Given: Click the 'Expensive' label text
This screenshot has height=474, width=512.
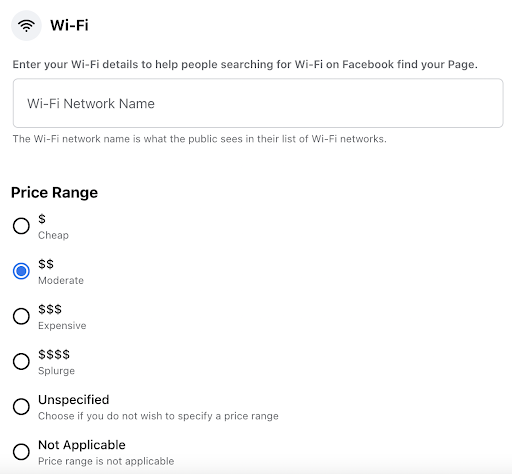Looking at the screenshot, I should point(62,326).
